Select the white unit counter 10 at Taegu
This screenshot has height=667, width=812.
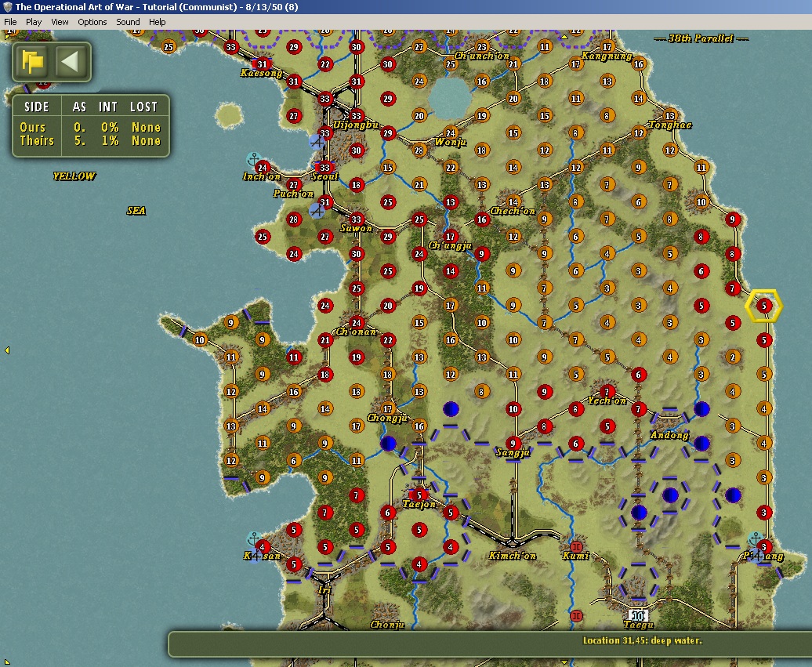tap(638, 616)
